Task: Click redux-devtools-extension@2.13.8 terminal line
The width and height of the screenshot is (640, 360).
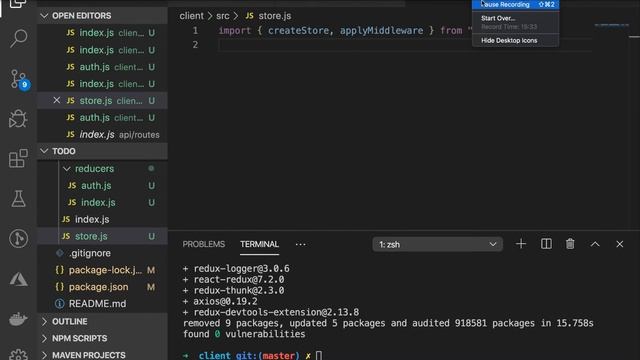Action: 271,312
